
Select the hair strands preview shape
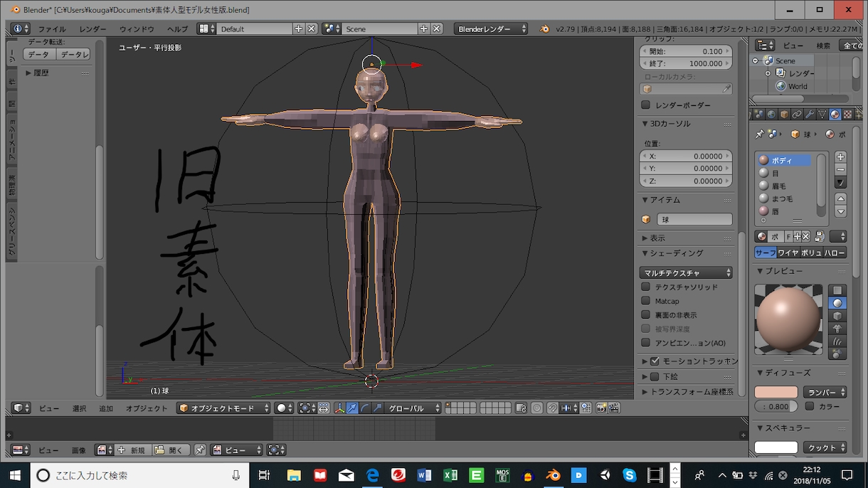pyautogui.click(x=837, y=341)
